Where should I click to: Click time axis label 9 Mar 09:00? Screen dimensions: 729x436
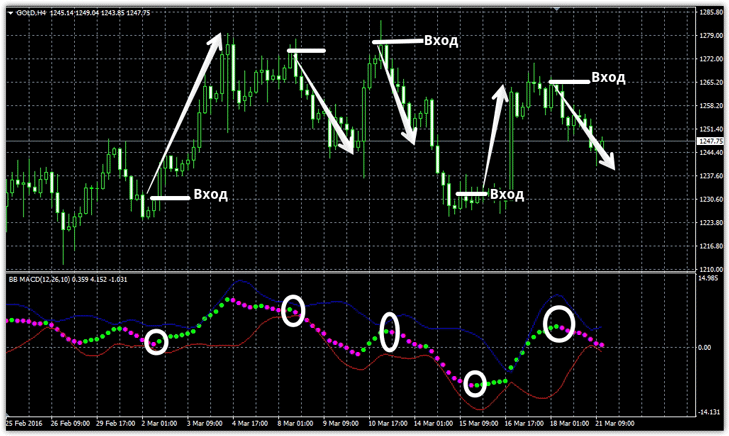pos(341,423)
